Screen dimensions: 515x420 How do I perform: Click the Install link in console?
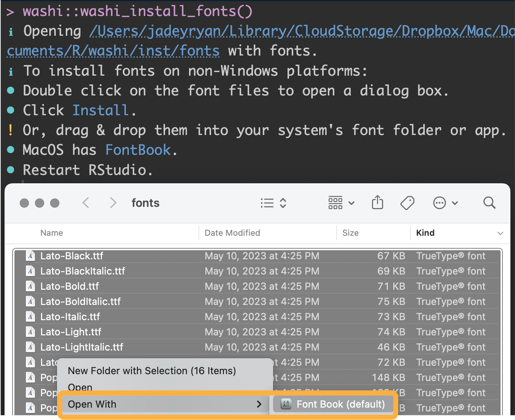click(x=100, y=110)
